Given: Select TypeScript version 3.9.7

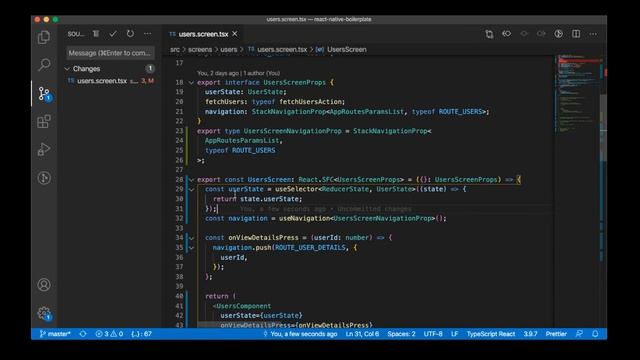Looking at the screenshot, I should pos(530,334).
